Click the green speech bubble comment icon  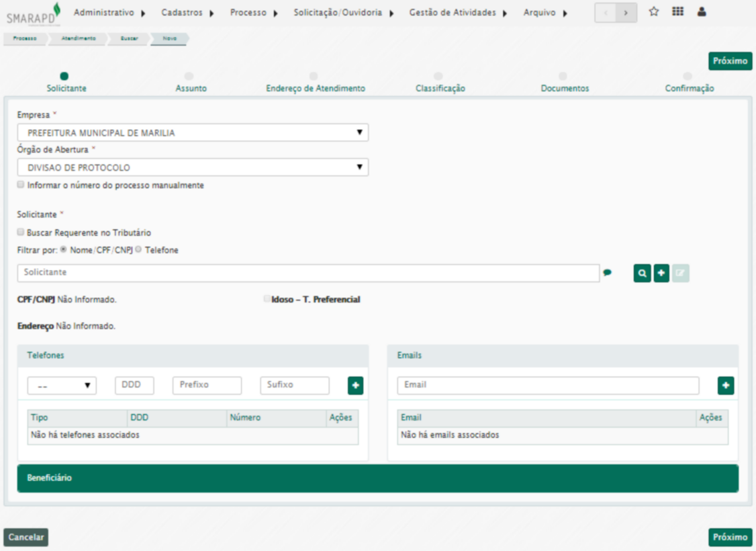coord(607,273)
